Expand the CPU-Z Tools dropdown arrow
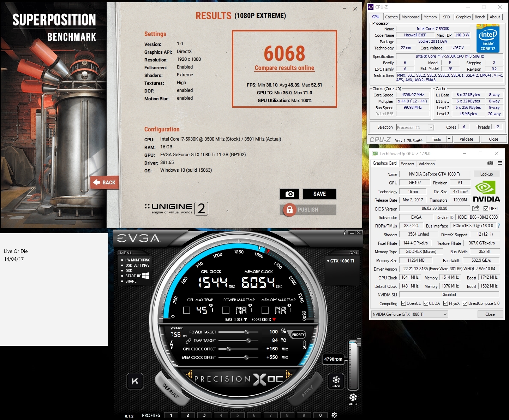This screenshot has height=420, width=509. 449,139
